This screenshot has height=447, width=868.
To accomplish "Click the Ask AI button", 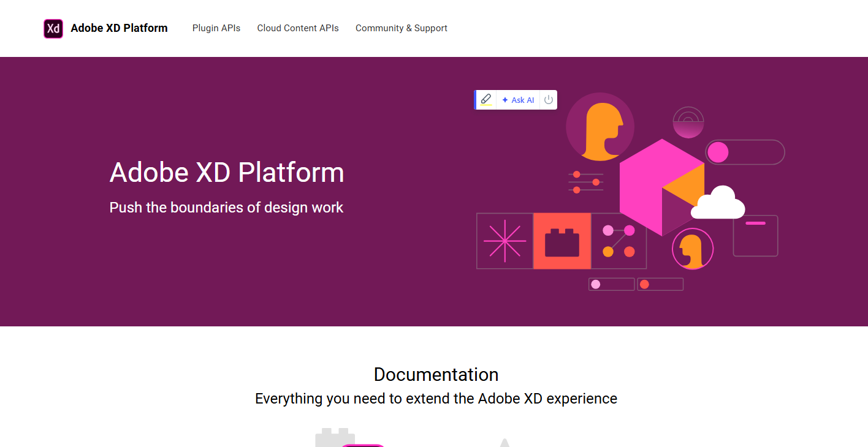I will [518, 100].
